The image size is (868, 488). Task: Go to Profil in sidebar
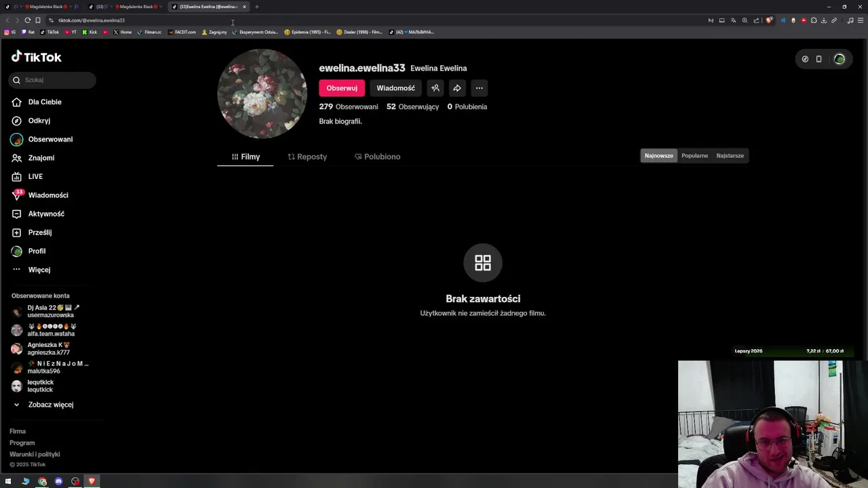click(28, 251)
